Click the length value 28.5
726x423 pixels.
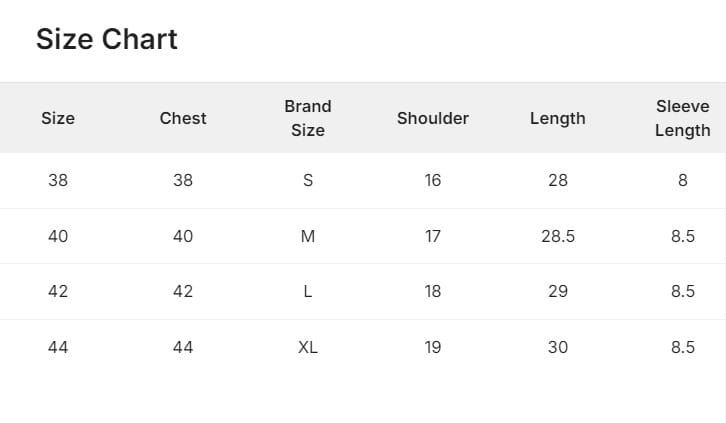coord(558,237)
